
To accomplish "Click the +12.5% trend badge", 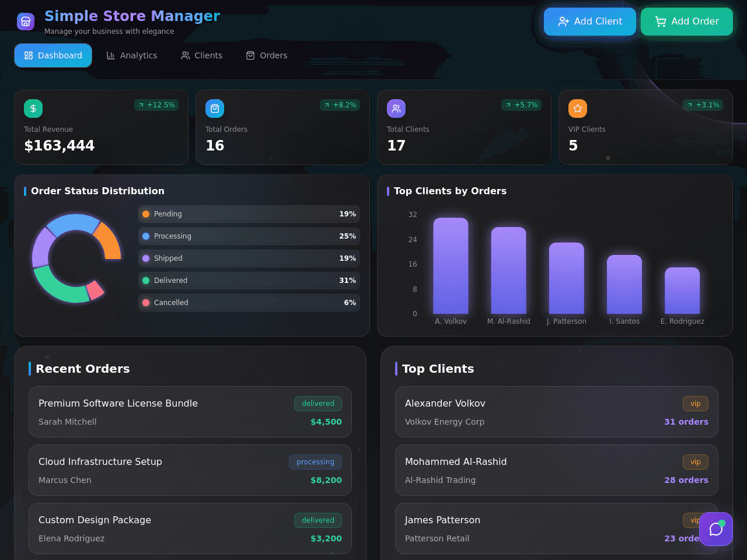I will [156, 105].
